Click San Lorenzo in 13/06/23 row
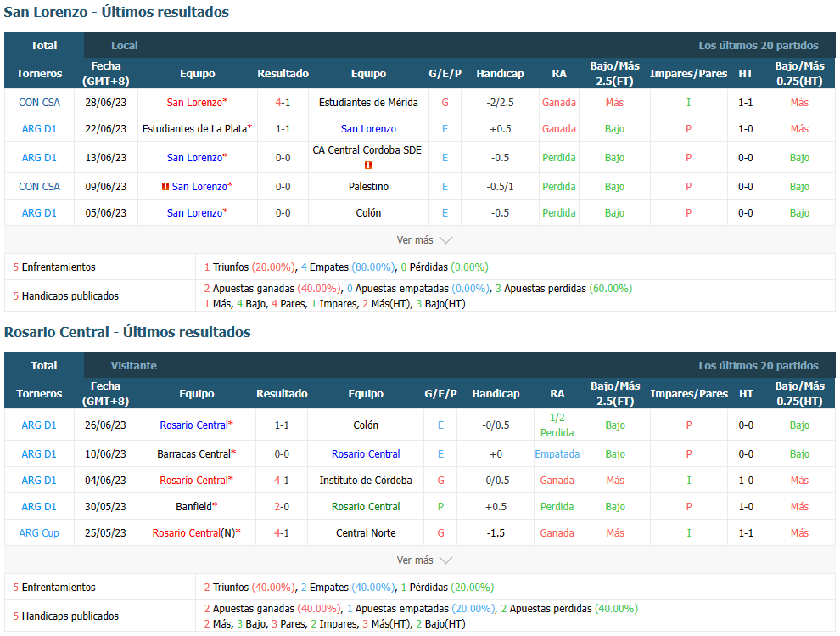840x636 pixels. pos(194,158)
